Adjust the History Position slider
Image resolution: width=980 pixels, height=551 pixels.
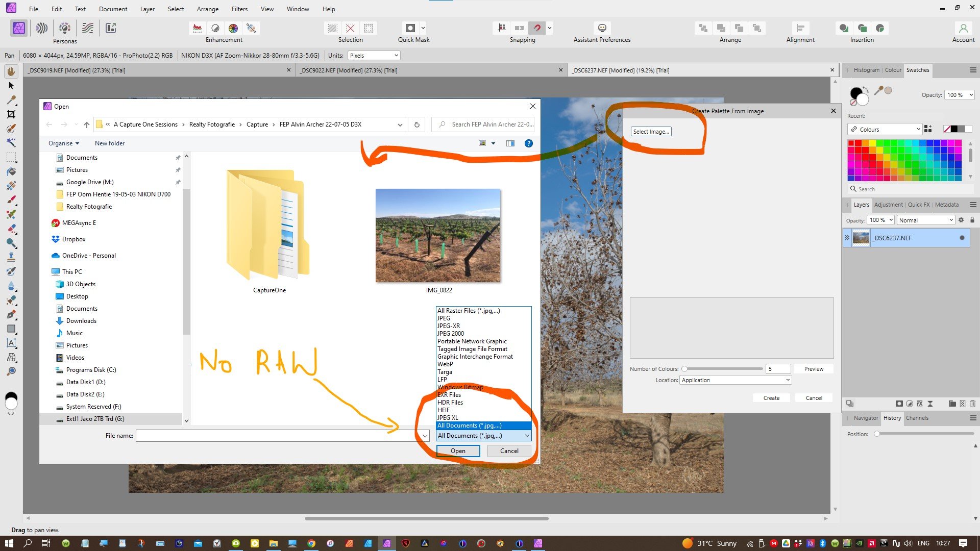coord(924,434)
